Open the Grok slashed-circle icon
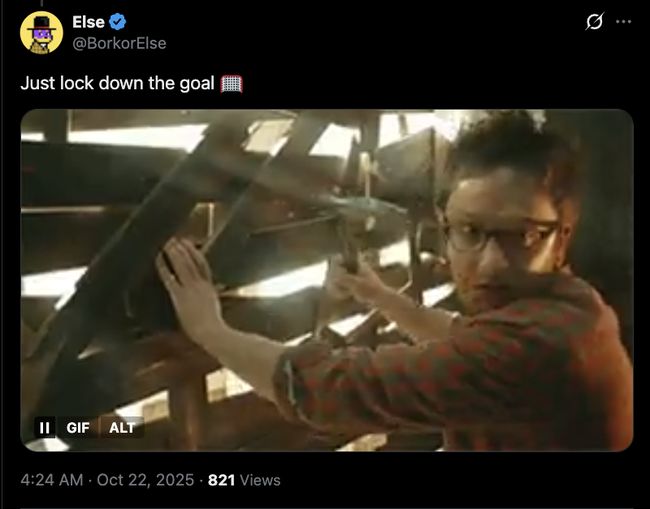 [x=594, y=22]
